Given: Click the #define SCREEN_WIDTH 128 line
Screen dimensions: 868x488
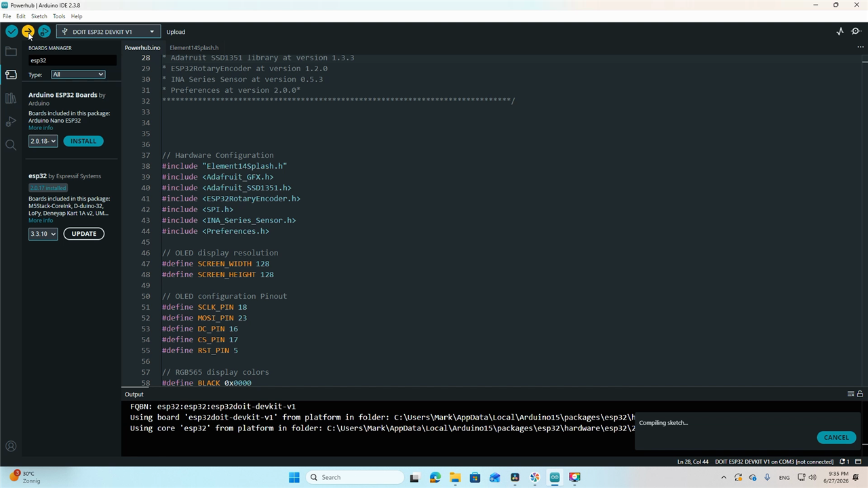Looking at the screenshot, I should click(216, 264).
